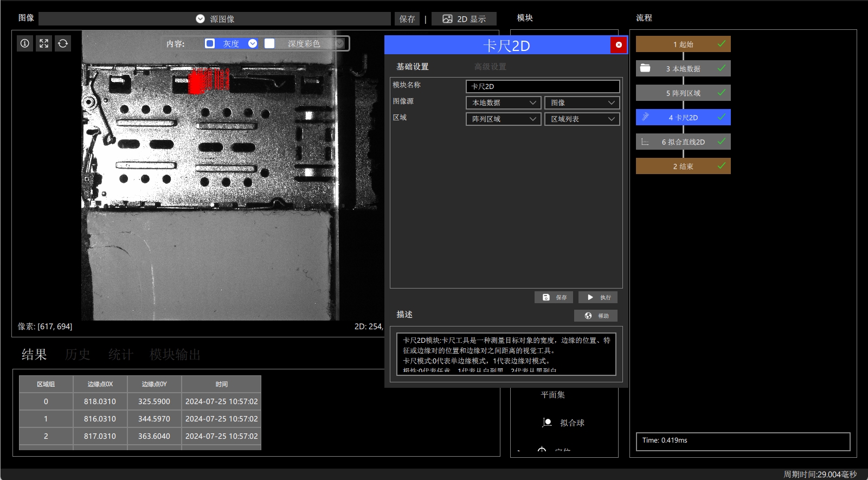Click the 2D 显示 button

[x=464, y=19]
